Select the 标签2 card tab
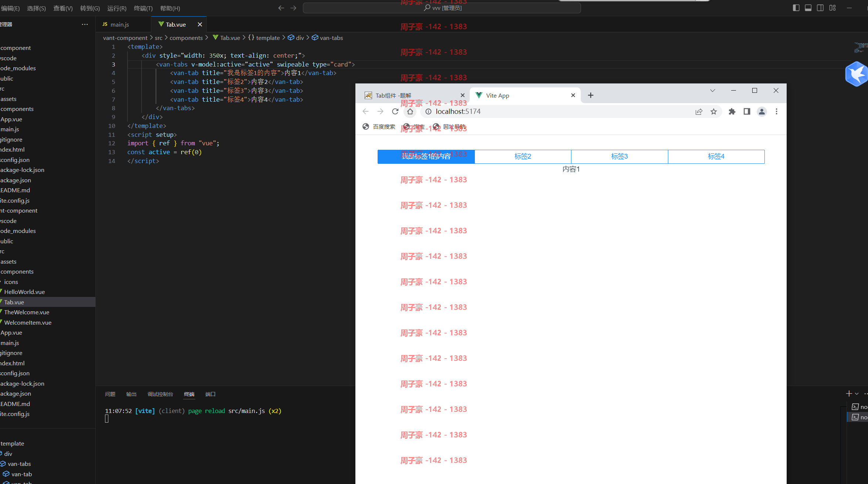 point(523,156)
